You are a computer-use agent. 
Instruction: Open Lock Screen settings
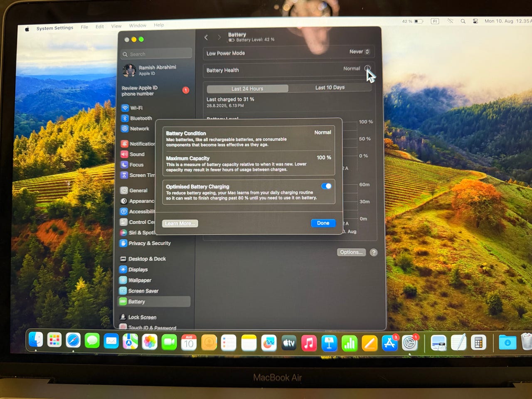click(x=138, y=317)
